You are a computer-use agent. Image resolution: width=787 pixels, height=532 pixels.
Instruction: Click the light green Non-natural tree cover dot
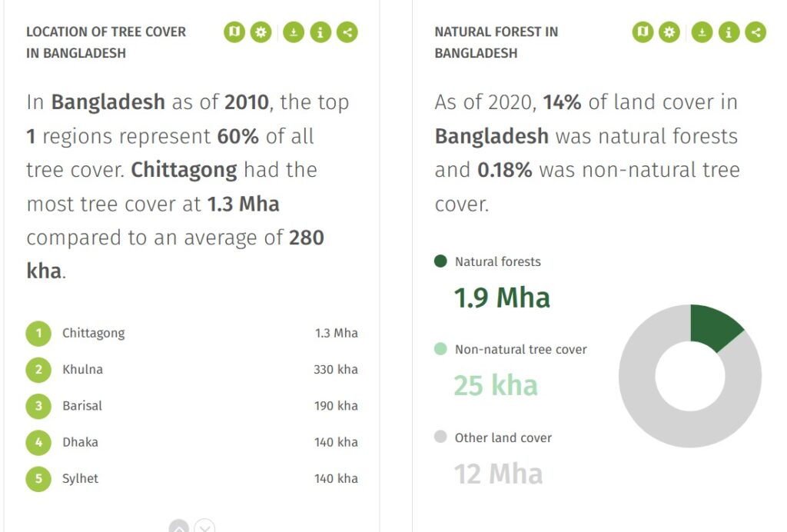point(440,349)
